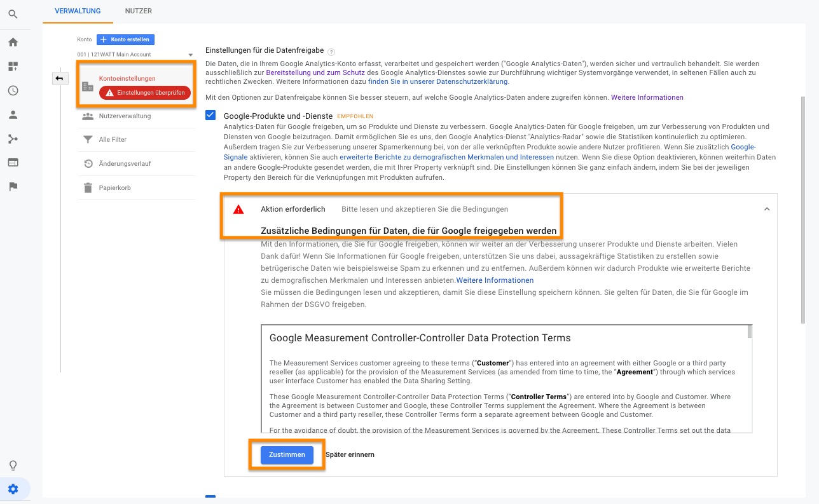Open link 'finden Sie in unserer Datenschutzerklärung'
Image resolution: width=819 pixels, height=504 pixels.
click(439, 82)
